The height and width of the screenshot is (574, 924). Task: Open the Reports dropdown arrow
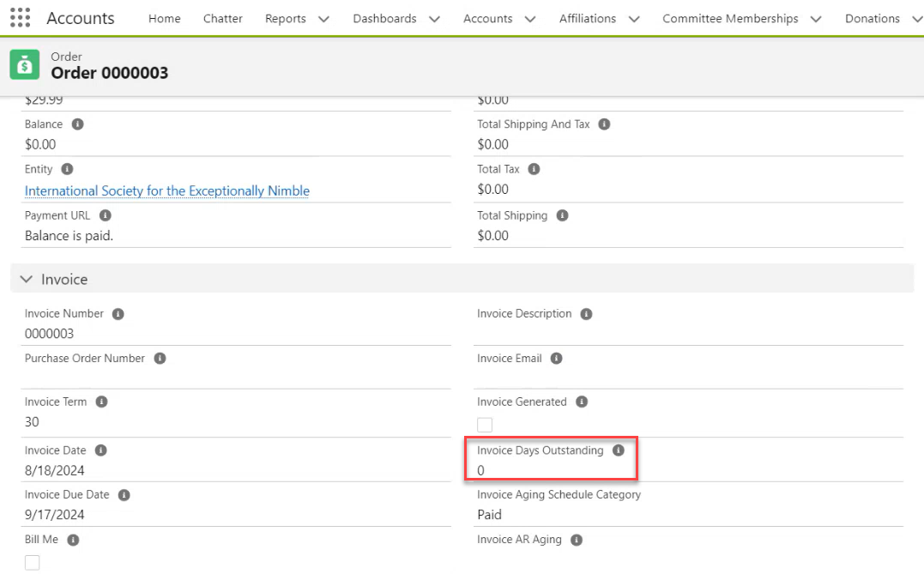tap(323, 19)
